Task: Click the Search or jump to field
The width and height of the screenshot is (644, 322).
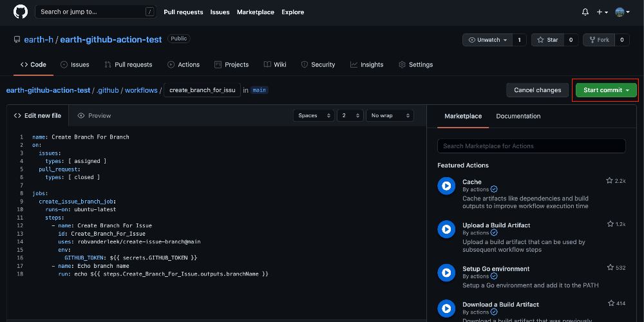Action: (96, 12)
